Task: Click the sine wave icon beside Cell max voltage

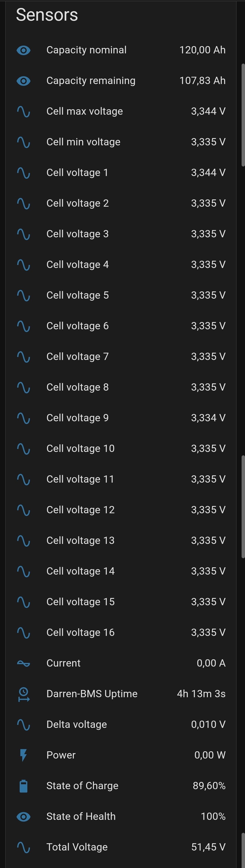Action: coord(24,112)
